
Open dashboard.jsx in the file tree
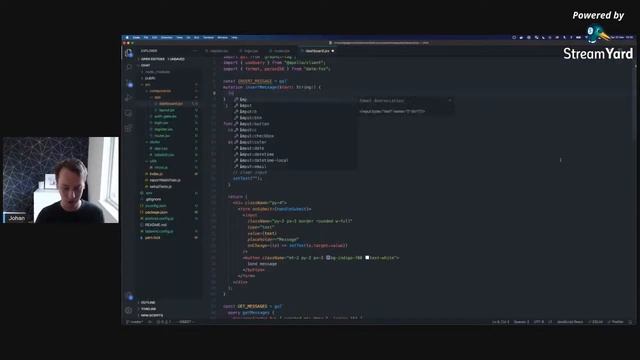(x=171, y=104)
